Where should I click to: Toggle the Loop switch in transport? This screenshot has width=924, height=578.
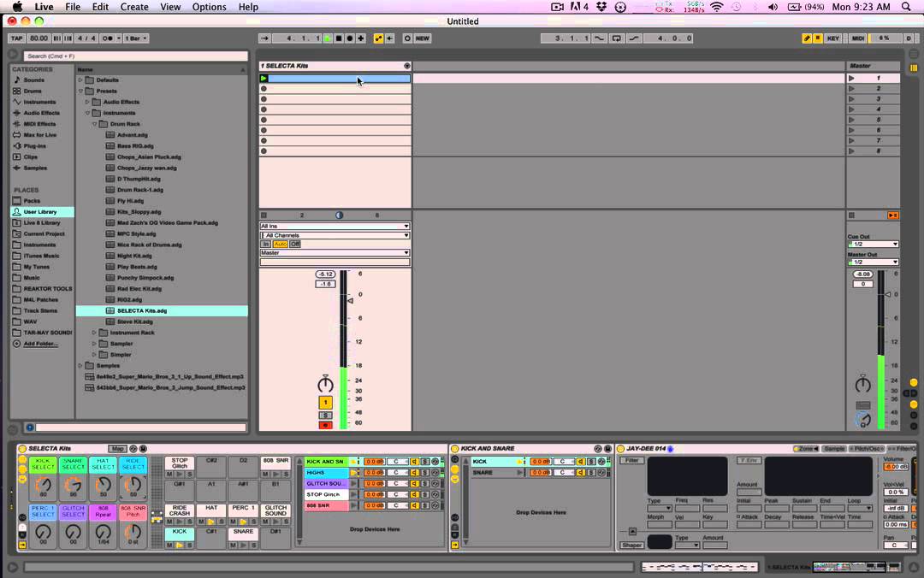[x=616, y=38]
